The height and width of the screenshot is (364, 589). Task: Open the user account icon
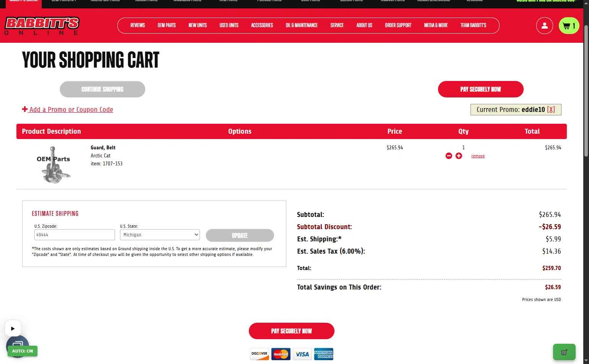point(544,26)
